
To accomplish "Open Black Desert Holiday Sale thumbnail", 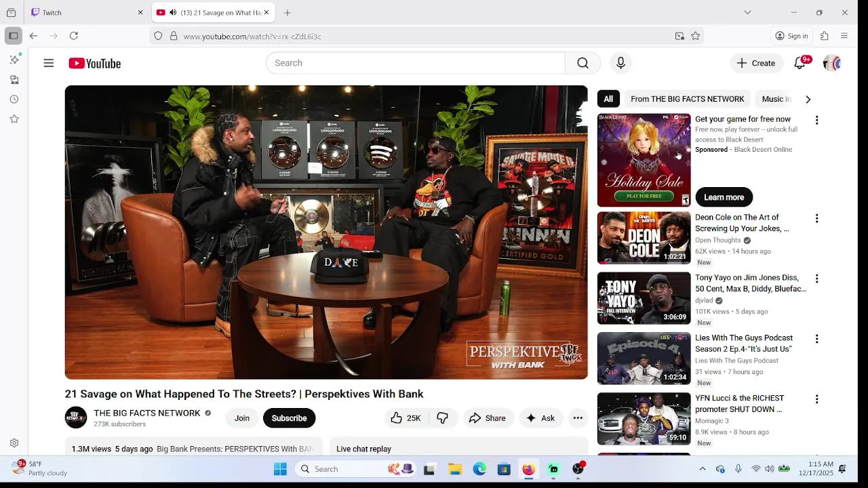I will click(x=644, y=160).
